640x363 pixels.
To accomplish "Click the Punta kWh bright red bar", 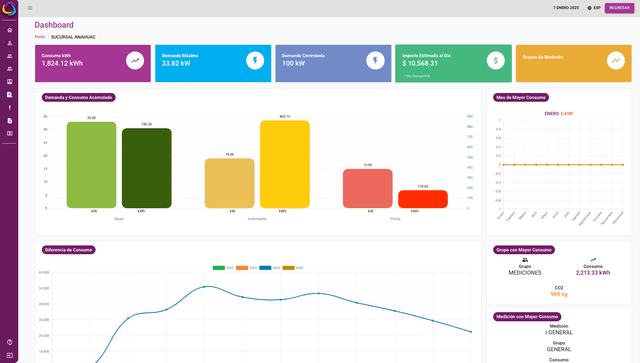I will [x=423, y=199].
